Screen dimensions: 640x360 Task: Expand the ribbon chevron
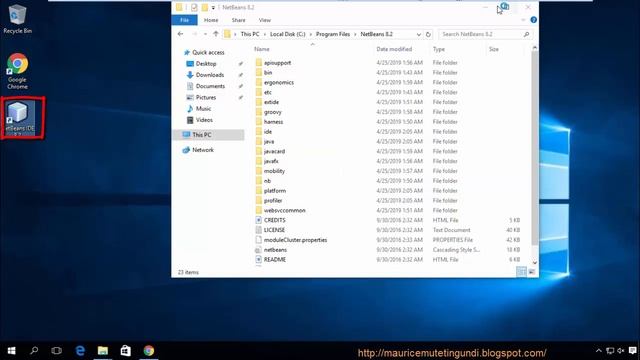point(523,20)
